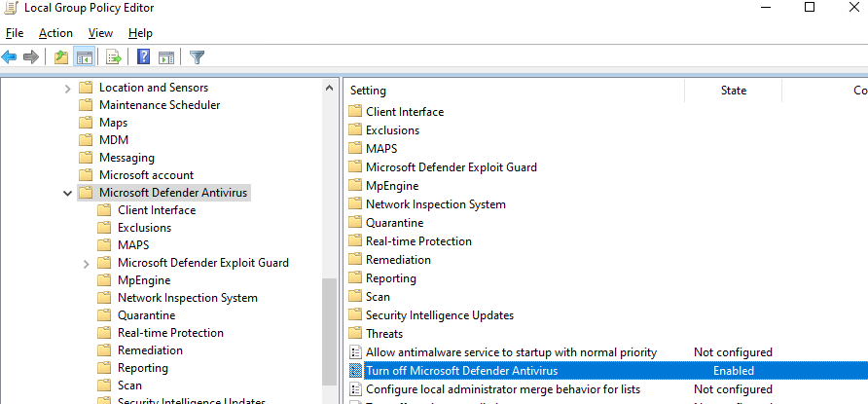Click folder icon beside Threats in list
Screen dimensions: 868x404
coord(354,334)
